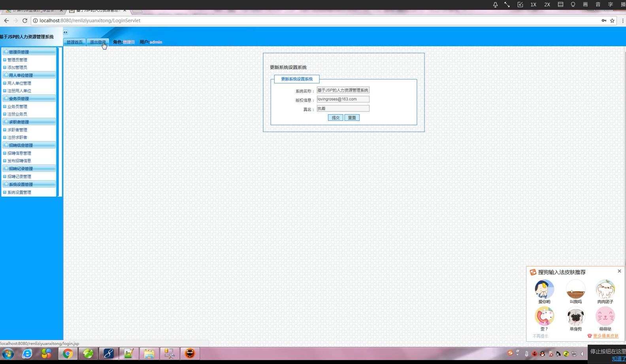626x364 pixels.
Task: Click the volume speaker icon in tray
Action: (582, 354)
